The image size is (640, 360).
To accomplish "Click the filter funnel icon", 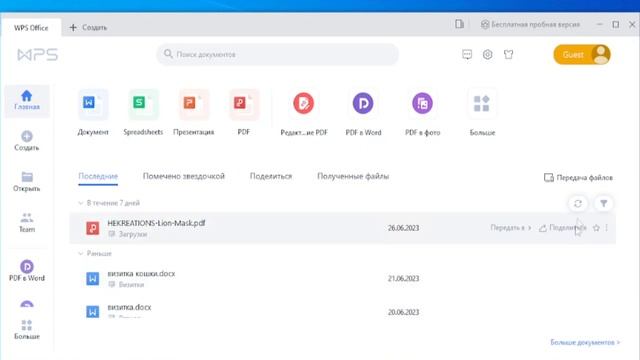I will coord(604,203).
